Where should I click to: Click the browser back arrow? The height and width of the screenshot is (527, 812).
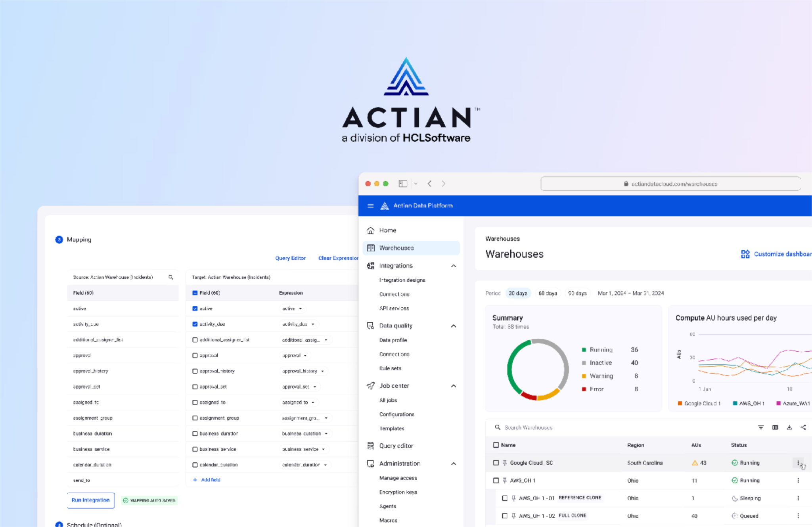pyautogui.click(x=429, y=184)
